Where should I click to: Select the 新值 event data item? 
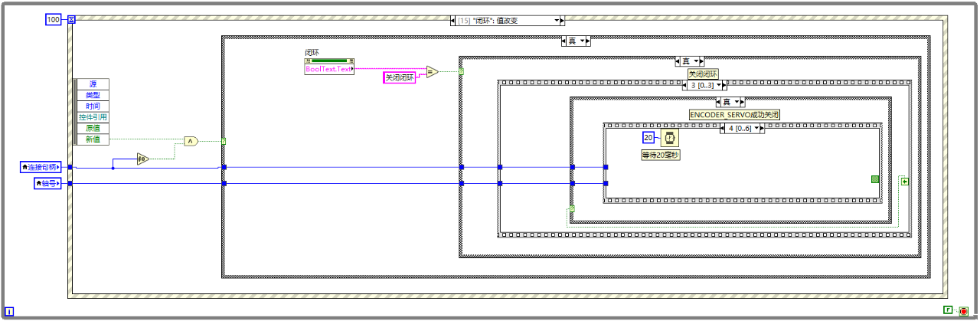(x=93, y=139)
